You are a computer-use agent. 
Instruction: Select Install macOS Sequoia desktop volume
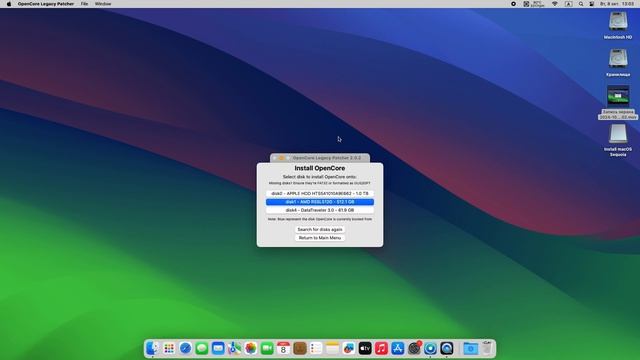tap(618, 134)
